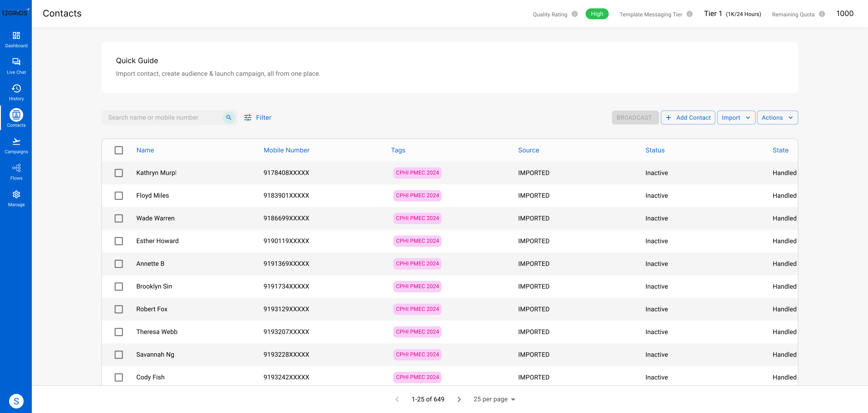Click the High quality rating badge
Viewport: 868px width, 413px height.
[x=597, y=14]
